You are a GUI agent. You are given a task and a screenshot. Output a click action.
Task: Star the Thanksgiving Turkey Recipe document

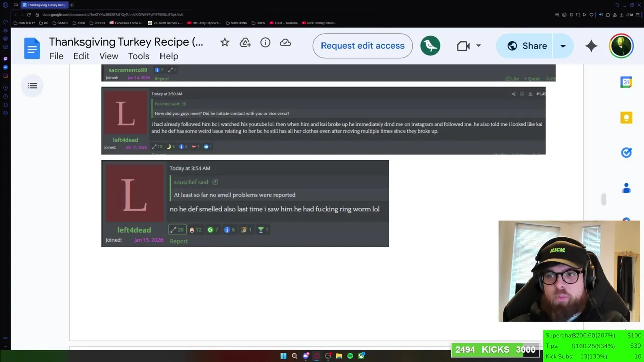pos(225,43)
